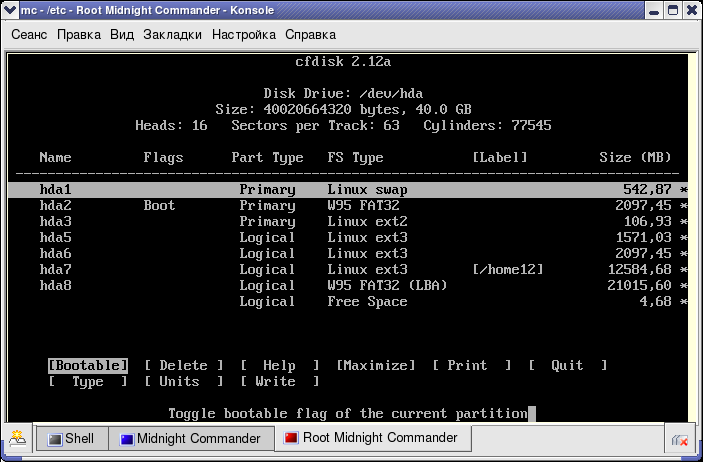Click the [Label] column header
Screen dimensions: 703x462
(500, 157)
